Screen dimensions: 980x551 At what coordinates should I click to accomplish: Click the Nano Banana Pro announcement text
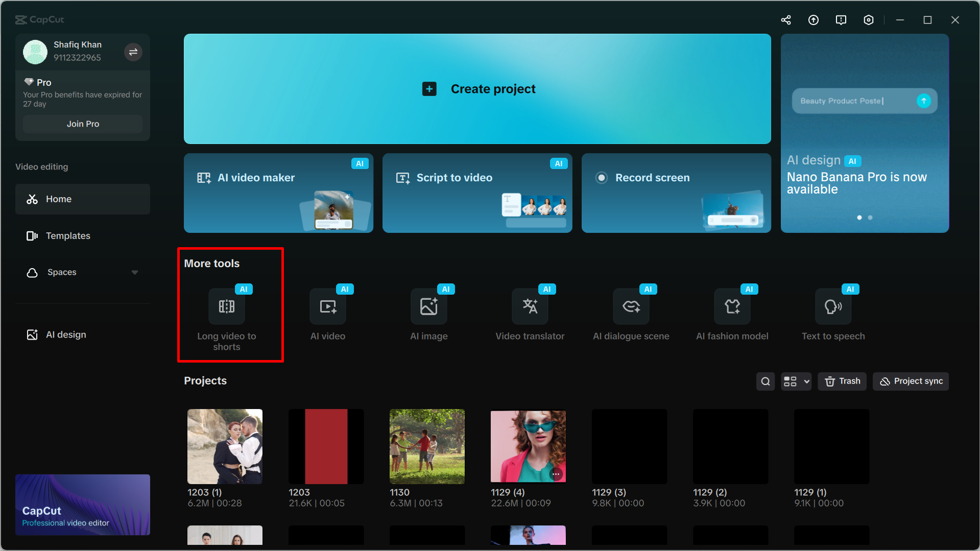(x=856, y=183)
